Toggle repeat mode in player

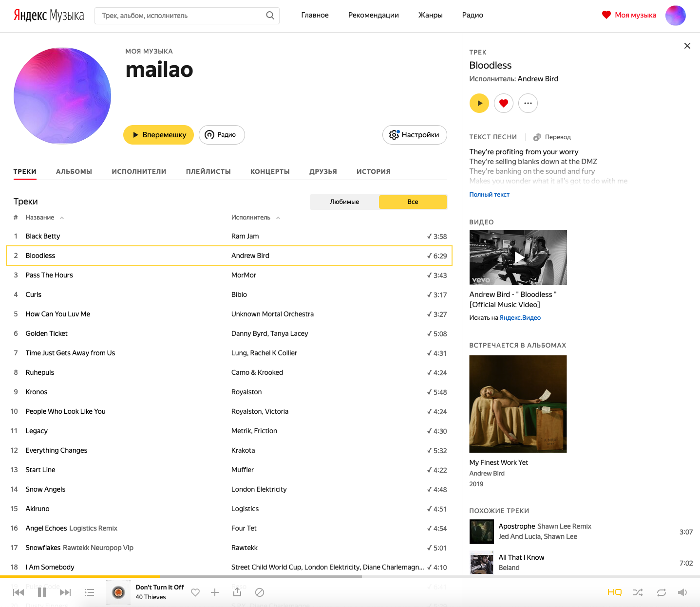(661, 592)
